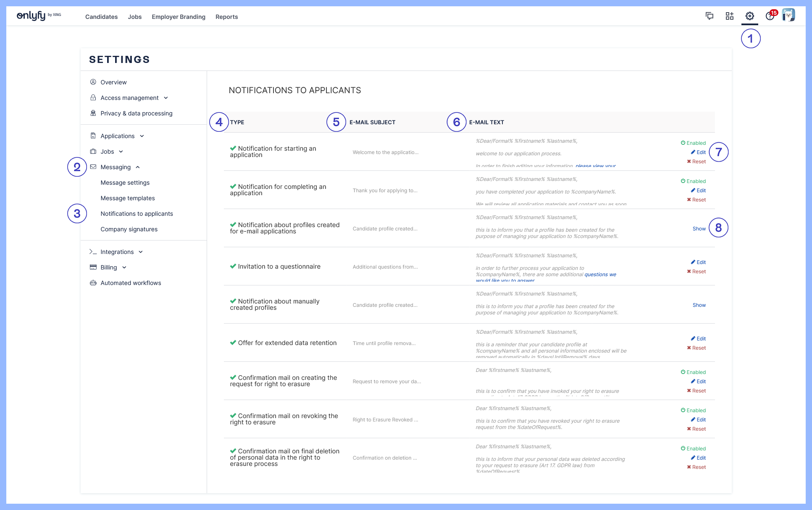Open the Candidates menu
The width and height of the screenshot is (812, 510).
(x=101, y=17)
